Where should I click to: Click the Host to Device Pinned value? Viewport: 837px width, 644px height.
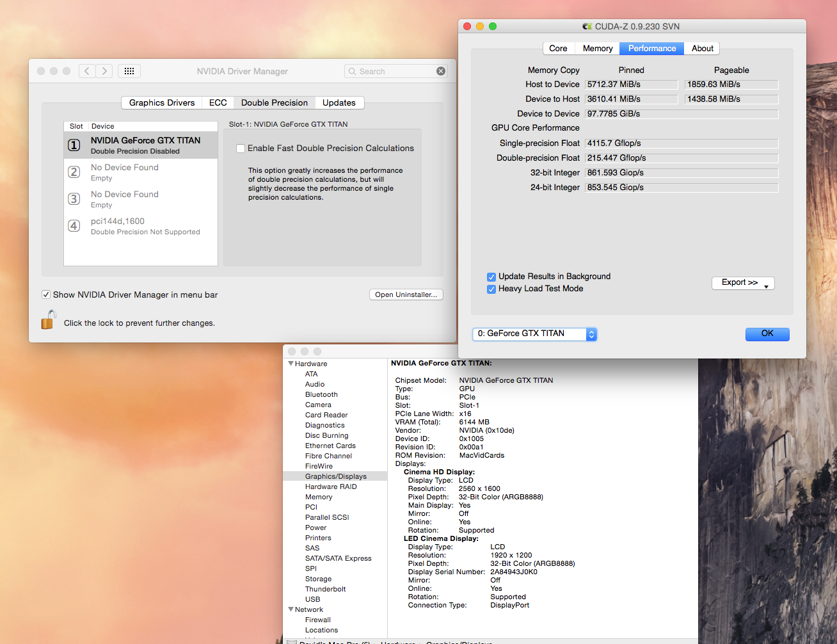(632, 85)
